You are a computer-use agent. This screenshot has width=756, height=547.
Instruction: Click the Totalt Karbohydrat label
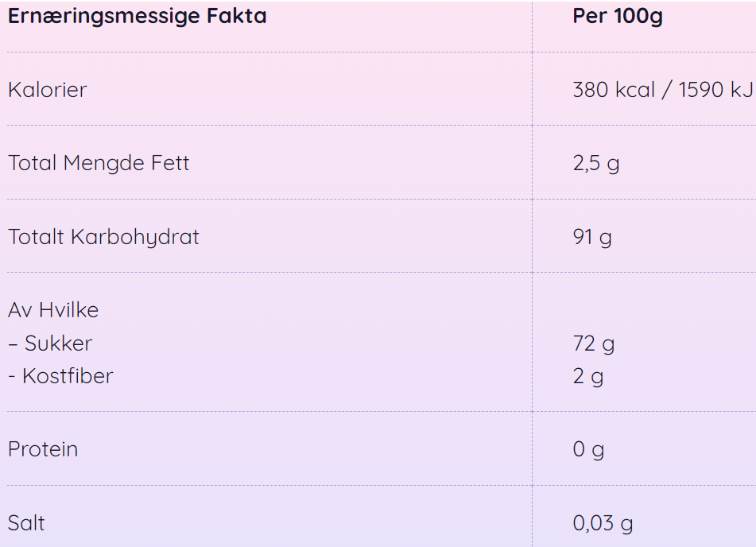tap(103, 237)
